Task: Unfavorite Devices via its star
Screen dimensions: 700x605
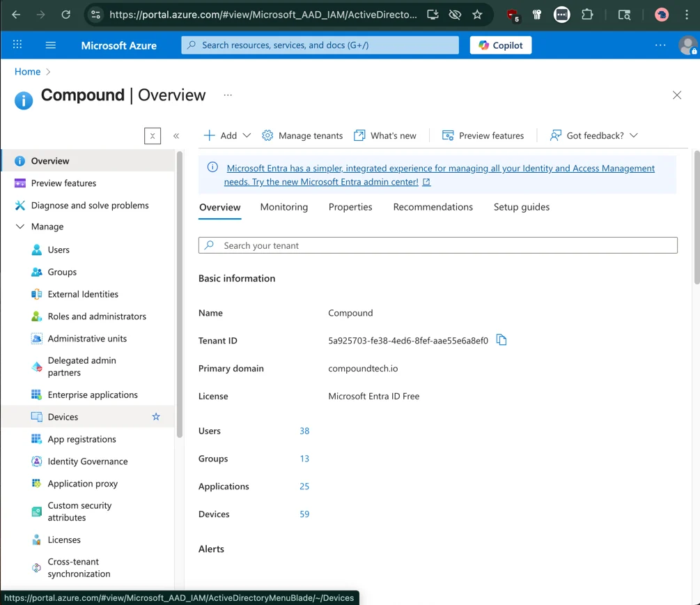Action: tap(156, 416)
